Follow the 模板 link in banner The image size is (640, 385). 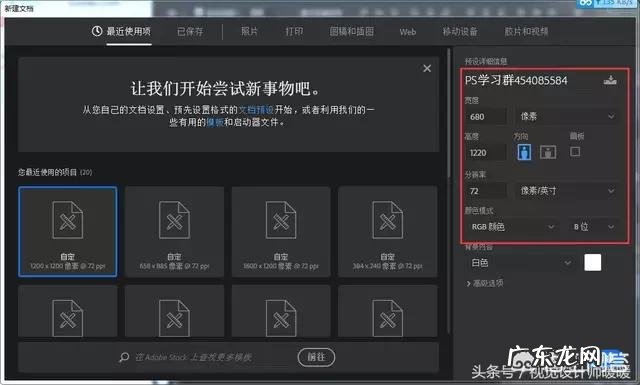215,122
